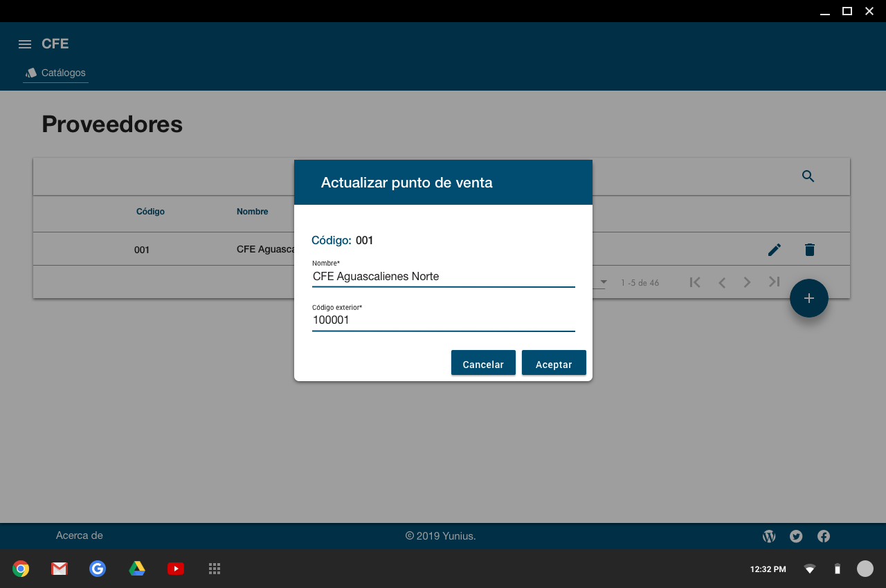Go to previous table page

point(722,282)
